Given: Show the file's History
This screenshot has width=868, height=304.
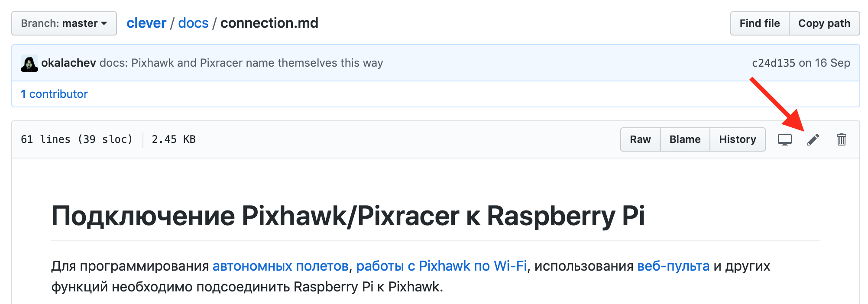Looking at the screenshot, I should [737, 139].
